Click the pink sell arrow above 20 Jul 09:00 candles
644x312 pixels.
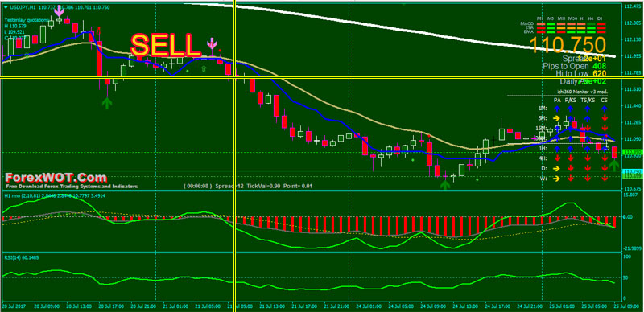pyautogui.click(x=59, y=10)
